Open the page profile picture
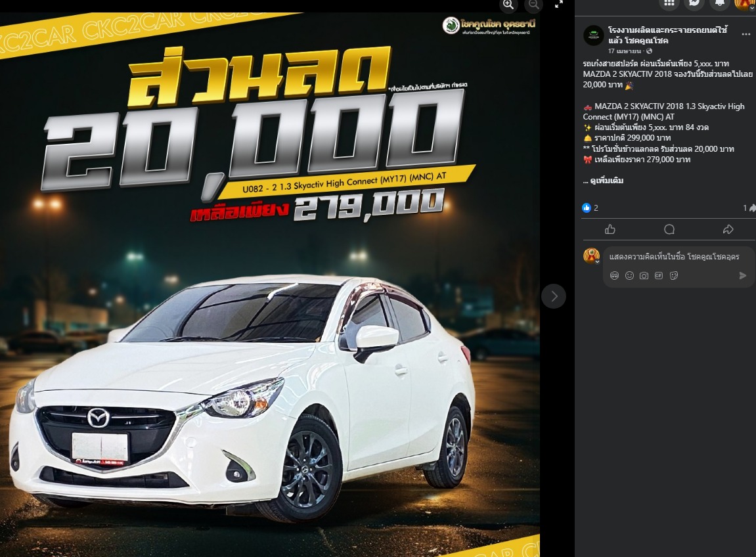This screenshot has width=756, height=557. click(x=594, y=35)
